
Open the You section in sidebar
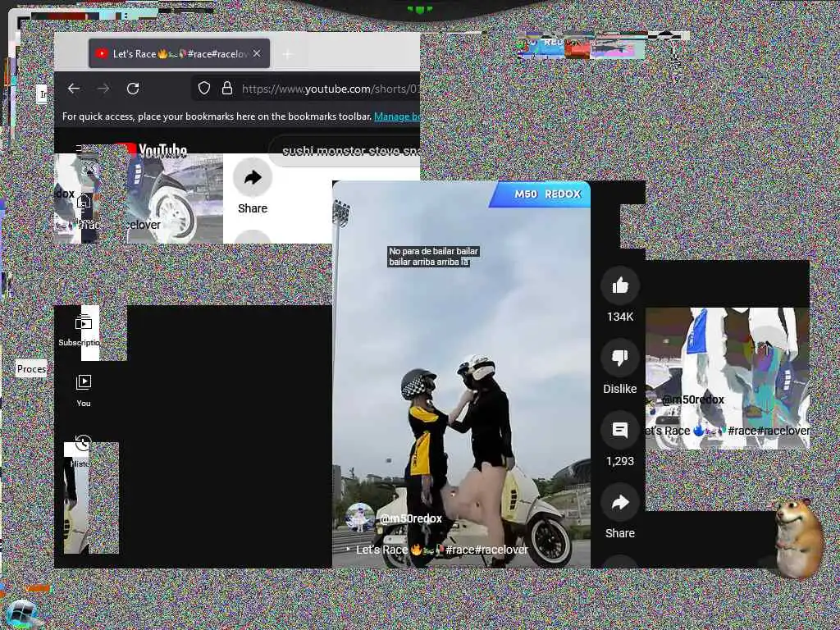pyautogui.click(x=84, y=391)
